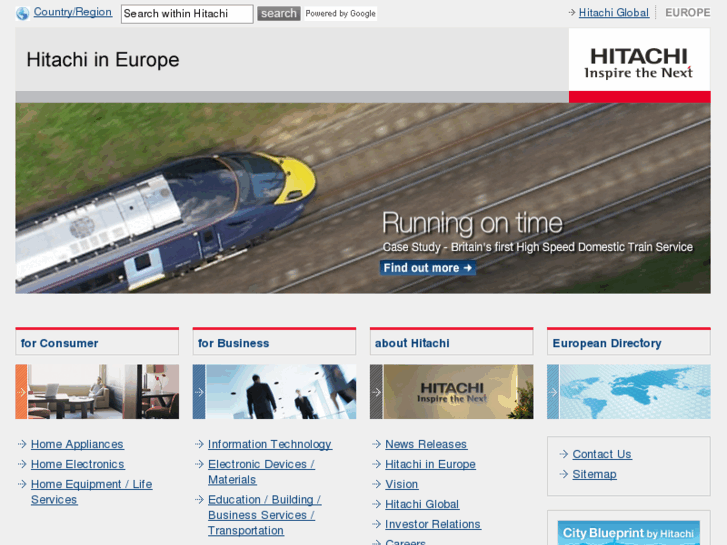
Task: Focus the Search within Hitachi field
Action: point(187,14)
